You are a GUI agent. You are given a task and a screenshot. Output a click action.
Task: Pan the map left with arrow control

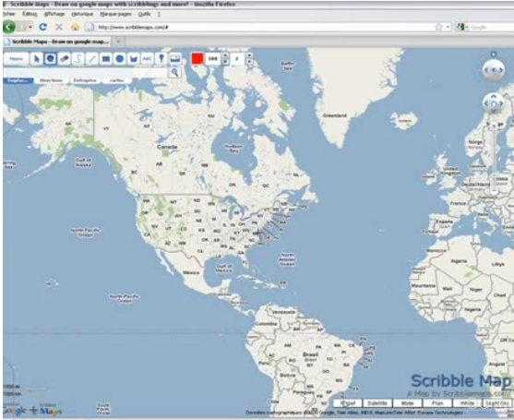486,104
